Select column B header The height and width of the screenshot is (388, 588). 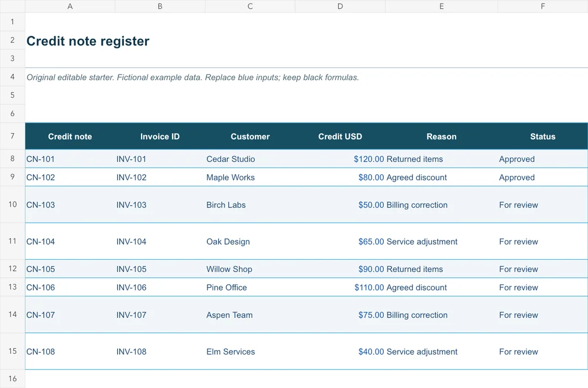tap(160, 6)
